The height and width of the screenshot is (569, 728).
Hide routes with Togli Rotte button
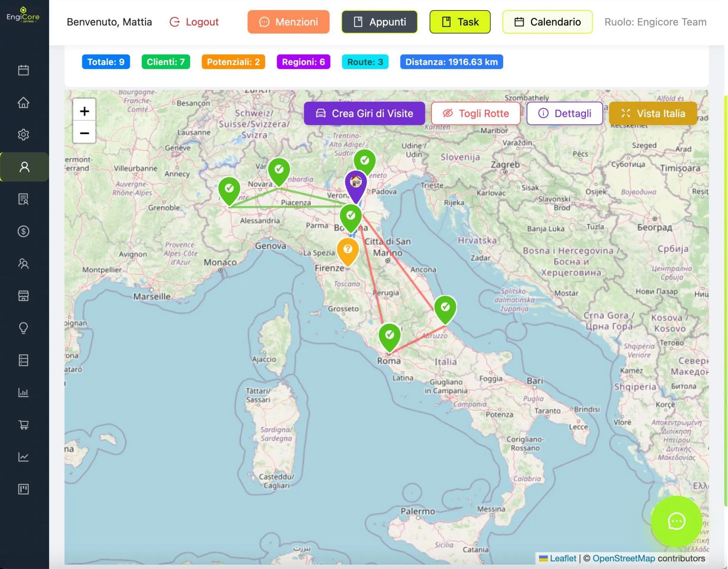[x=475, y=114]
